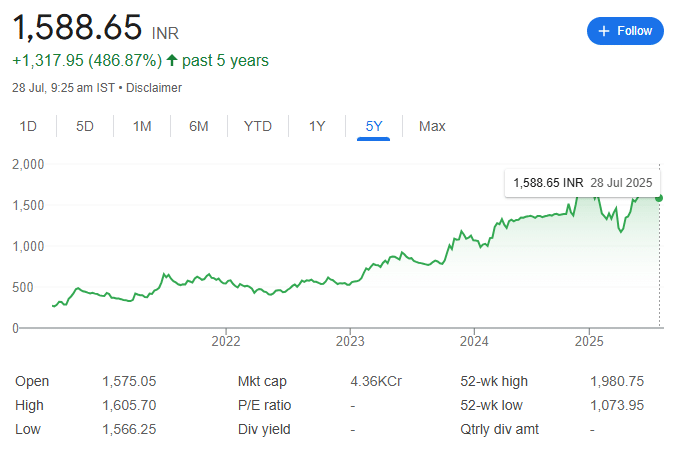
Task: Click the green data point on chart
Action: (661, 197)
